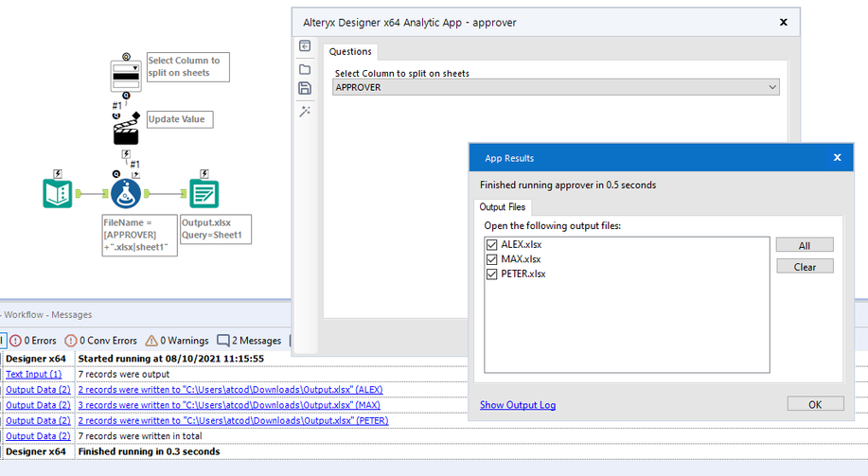Click lightning anchor below Action tool

pyautogui.click(x=126, y=154)
